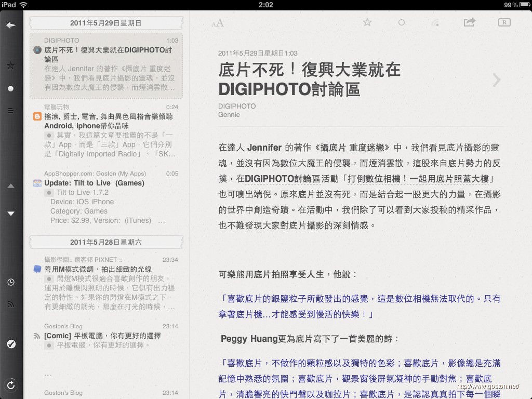Show unread items via the sidebar dot
Viewport: 532px width, 399px height.
click(x=11, y=88)
